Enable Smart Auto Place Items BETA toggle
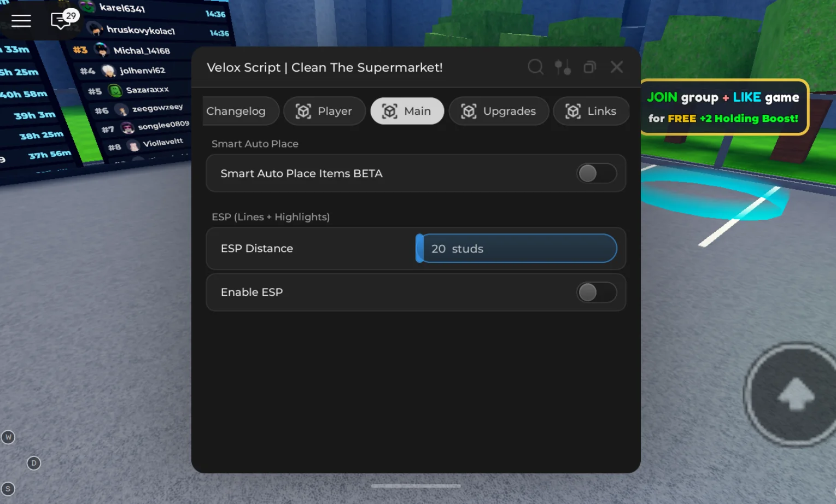 (x=597, y=173)
